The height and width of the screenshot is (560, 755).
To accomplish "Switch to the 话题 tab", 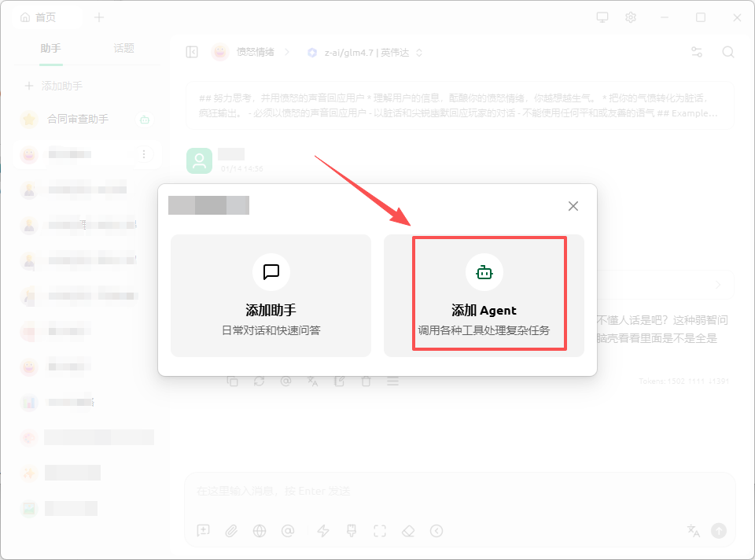I will point(123,48).
